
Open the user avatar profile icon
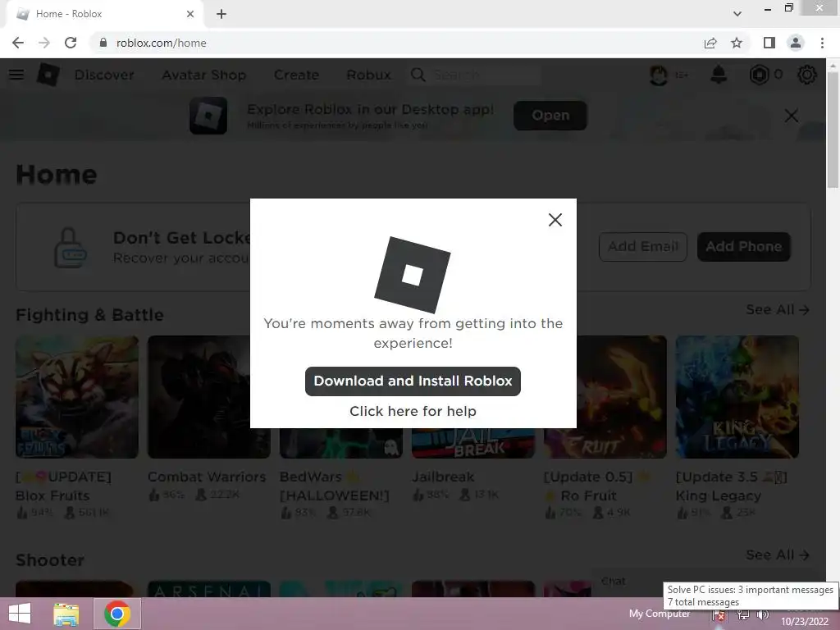[659, 75]
